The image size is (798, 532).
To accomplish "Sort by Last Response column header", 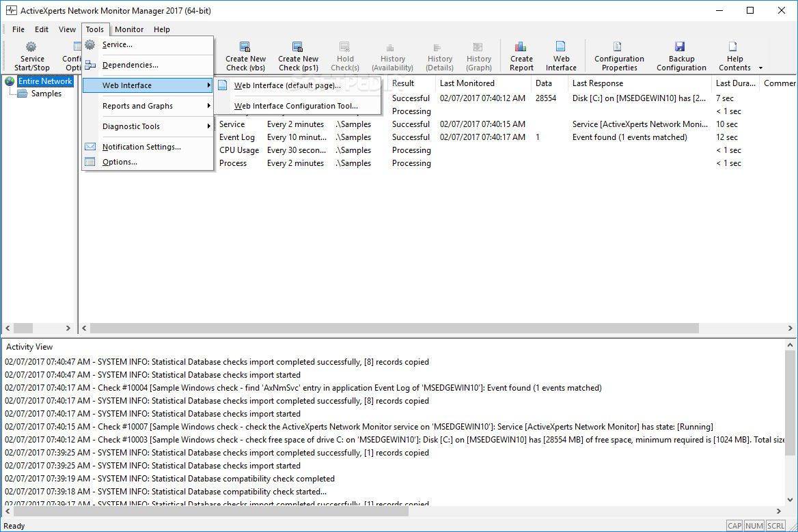I will tap(639, 83).
